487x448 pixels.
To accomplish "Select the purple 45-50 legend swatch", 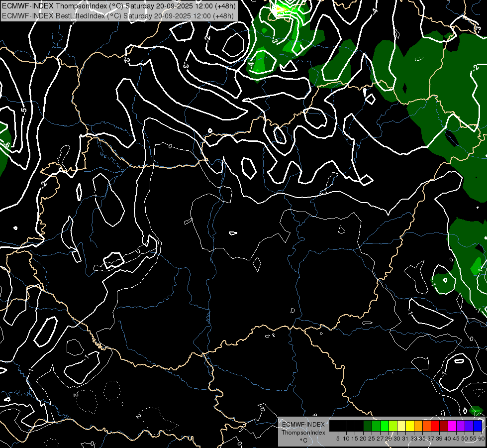I will pyautogui.click(x=461, y=426).
